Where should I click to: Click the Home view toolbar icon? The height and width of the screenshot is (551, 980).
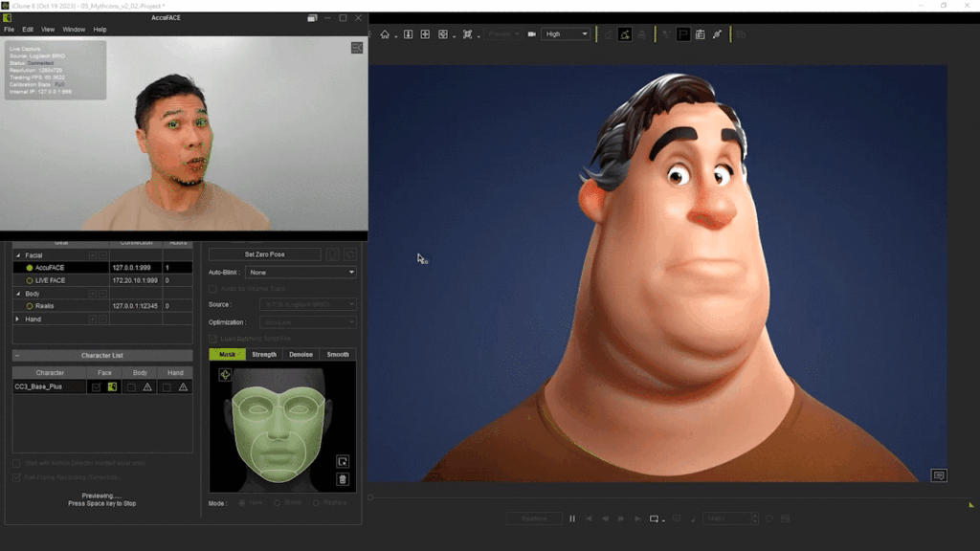385,34
